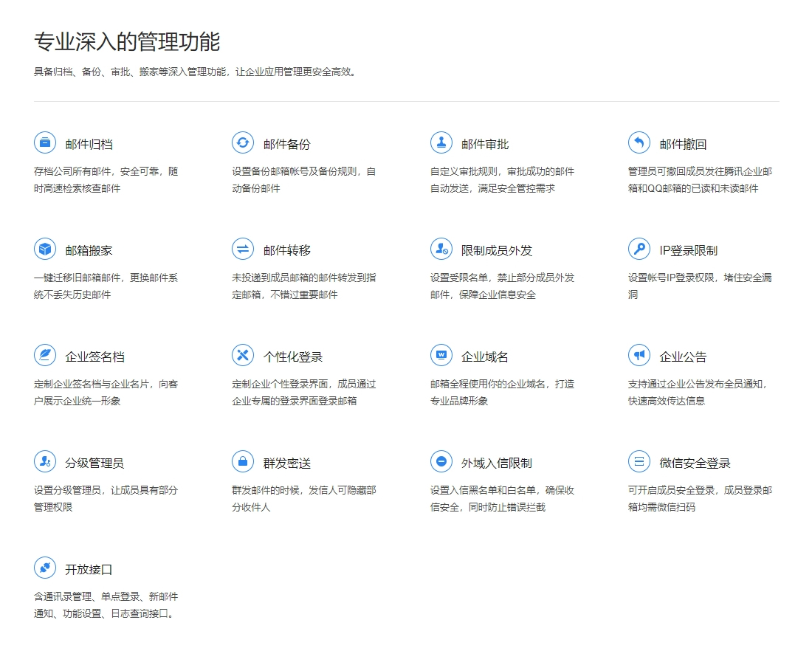Select the 企业域名 heading text

[485, 356]
